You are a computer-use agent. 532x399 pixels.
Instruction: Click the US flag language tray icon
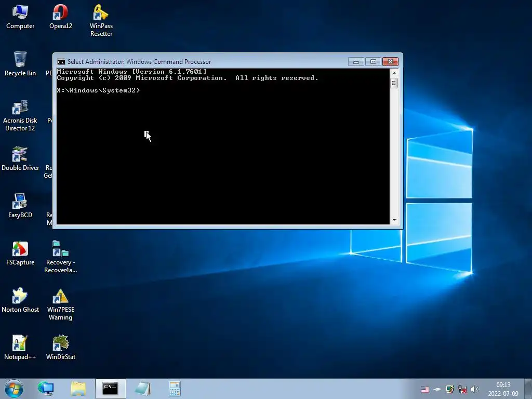tap(425, 389)
